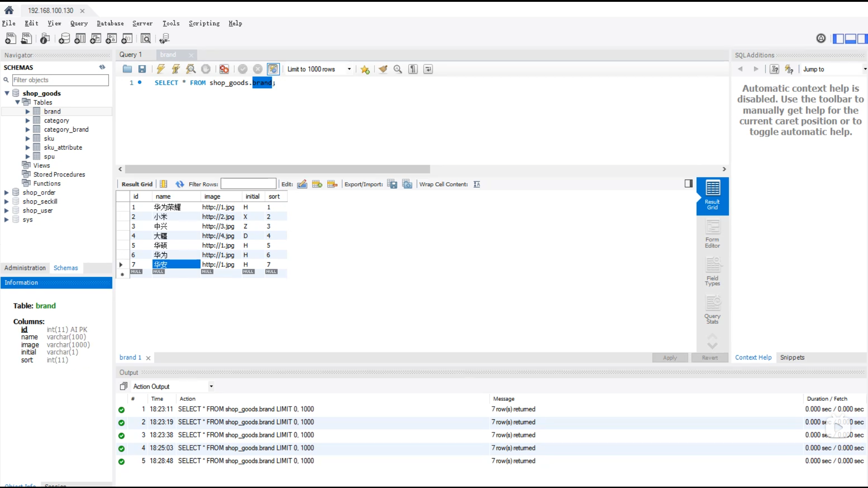Image resolution: width=868 pixels, height=488 pixels.
Task: Switch to the Administration tab
Action: [25, 268]
